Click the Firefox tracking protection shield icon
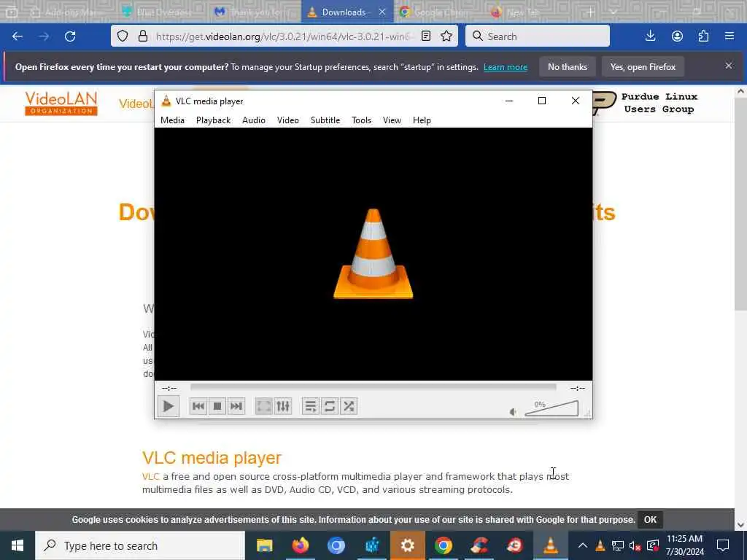Image resolution: width=747 pixels, height=560 pixels. coord(123,36)
